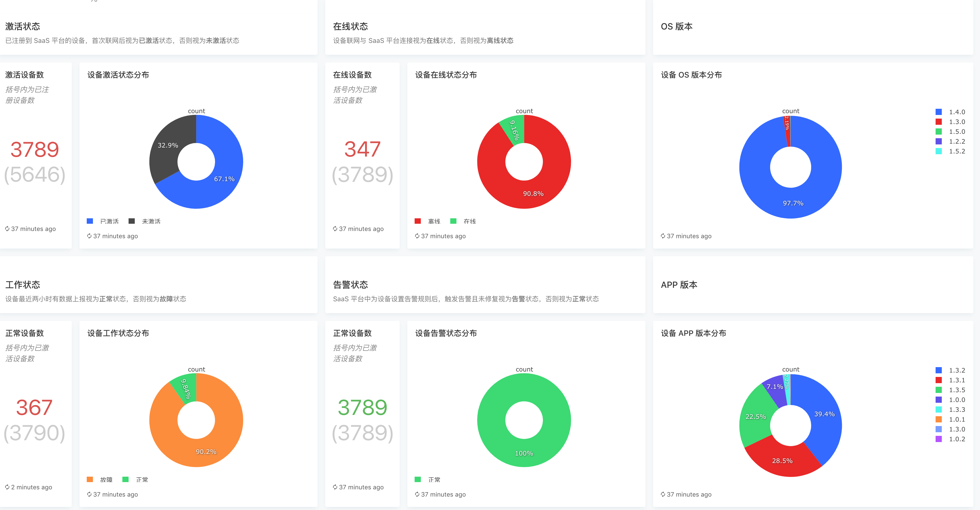This screenshot has width=980, height=510.
Task: Toggle the 已激活 legend entry
Action: (x=109, y=221)
